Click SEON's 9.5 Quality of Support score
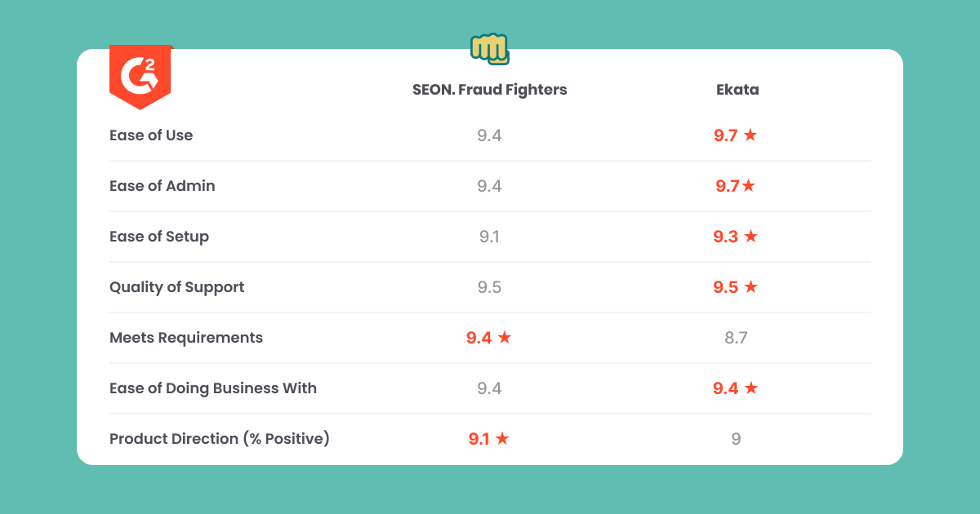 (489, 287)
